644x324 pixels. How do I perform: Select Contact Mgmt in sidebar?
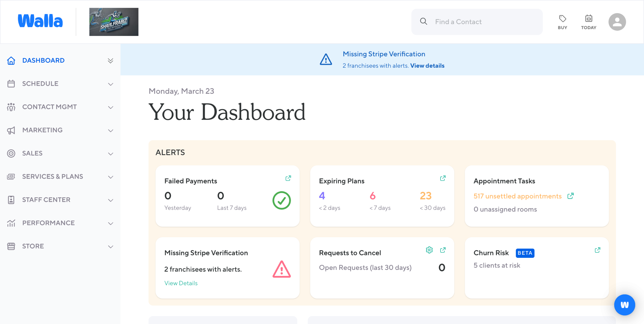click(x=49, y=107)
